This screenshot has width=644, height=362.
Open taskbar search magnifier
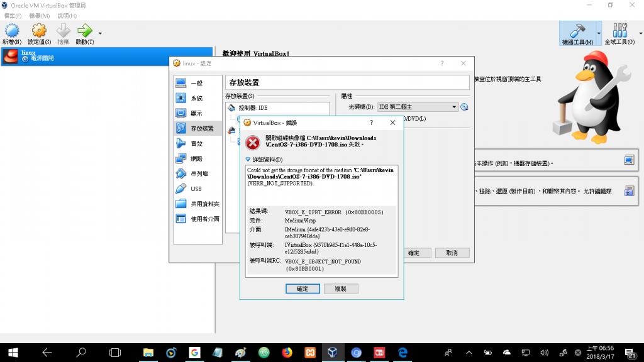(81, 353)
